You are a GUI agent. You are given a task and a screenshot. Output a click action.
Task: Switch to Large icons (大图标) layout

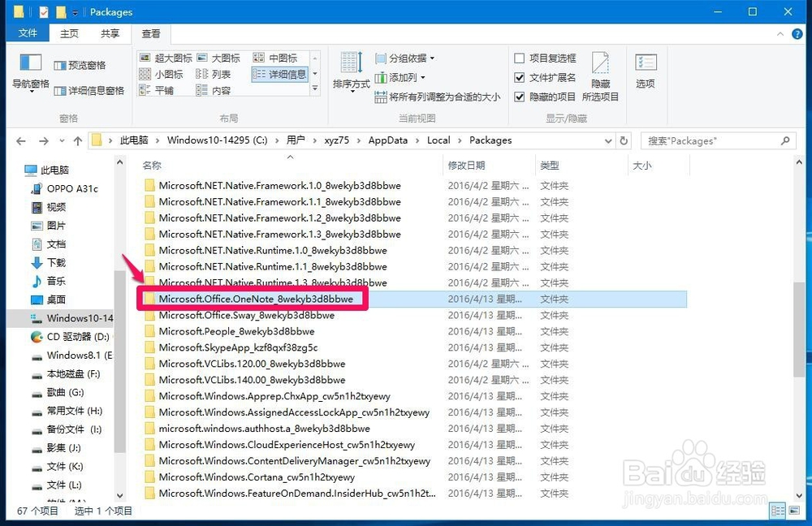pyautogui.click(x=218, y=58)
